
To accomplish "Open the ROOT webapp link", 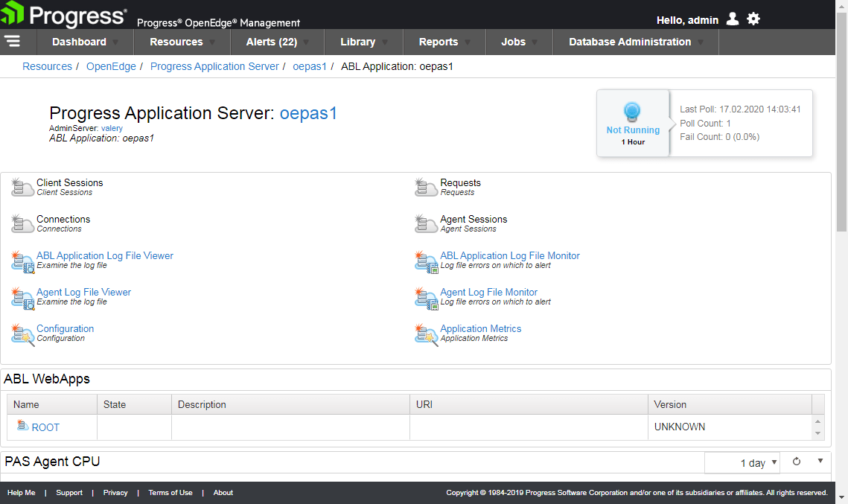I will click(45, 427).
